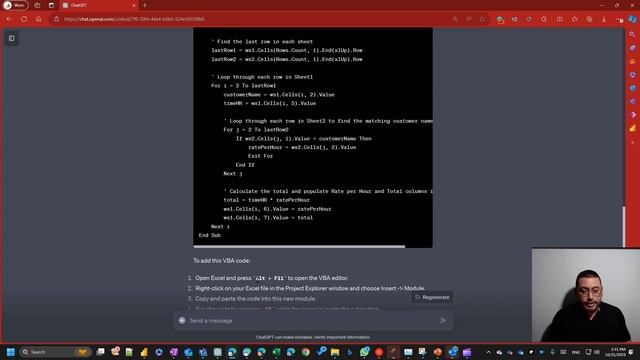Click the 'Exit For' code line
The width and height of the screenshot is (640, 360).
point(260,156)
